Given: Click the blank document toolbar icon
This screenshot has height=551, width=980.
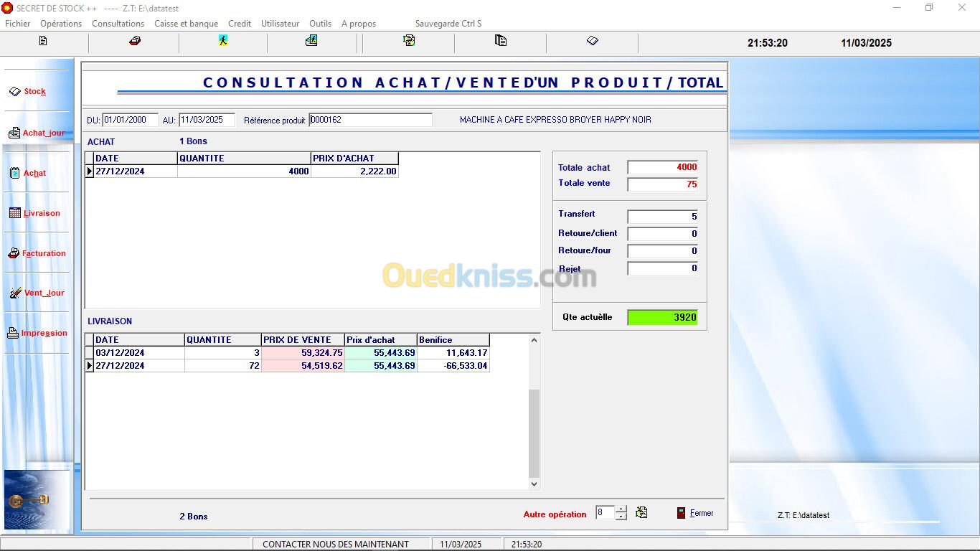Looking at the screenshot, I should (43, 41).
